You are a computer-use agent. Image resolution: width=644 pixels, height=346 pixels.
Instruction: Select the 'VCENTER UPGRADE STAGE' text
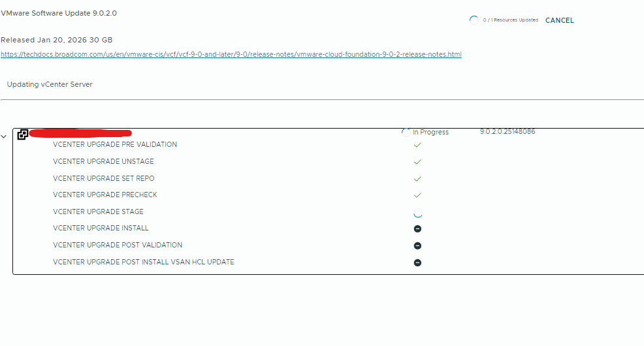[x=98, y=212]
